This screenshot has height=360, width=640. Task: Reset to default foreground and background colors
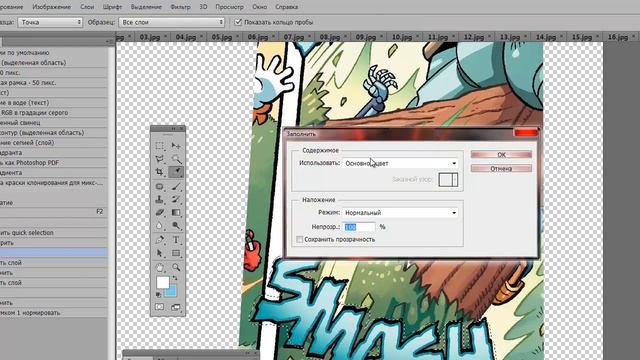(159, 294)
